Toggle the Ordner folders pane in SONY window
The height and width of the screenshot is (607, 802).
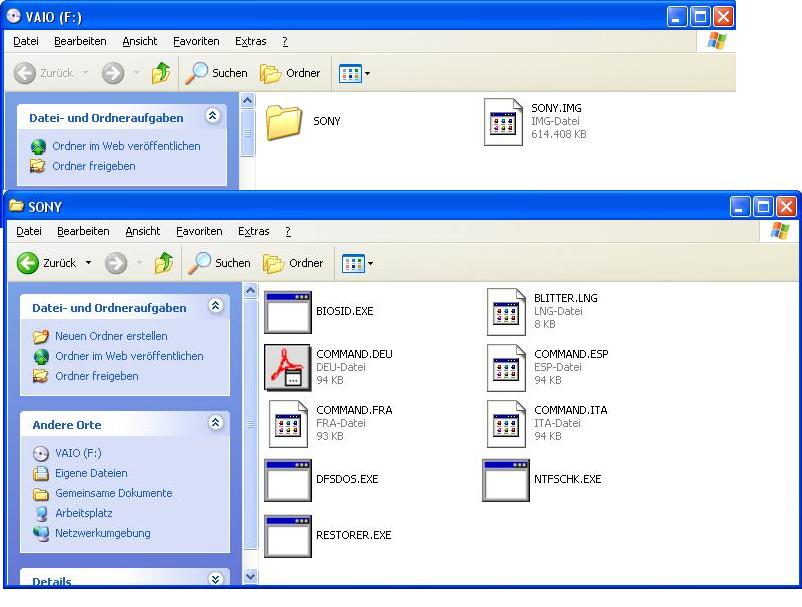[x=293, y=263]
